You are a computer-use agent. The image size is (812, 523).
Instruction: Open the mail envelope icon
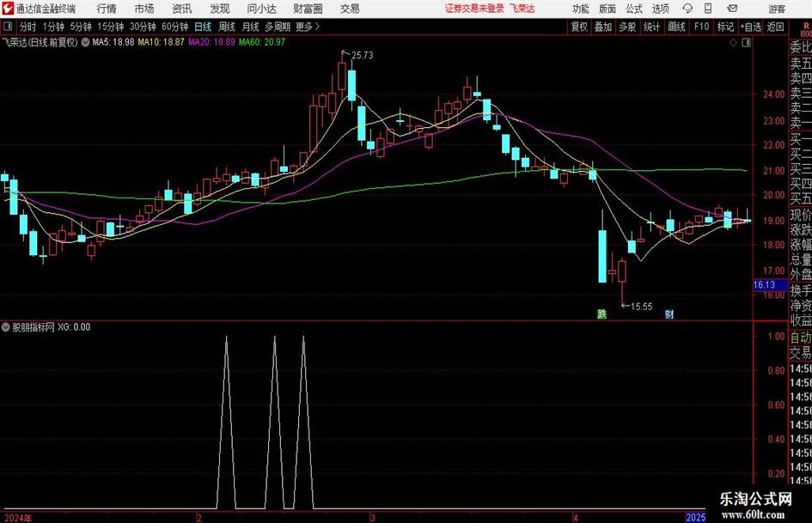click(732, 9)
